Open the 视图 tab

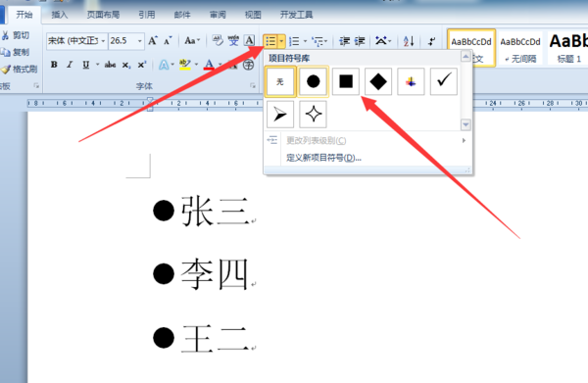click(253, 15)
